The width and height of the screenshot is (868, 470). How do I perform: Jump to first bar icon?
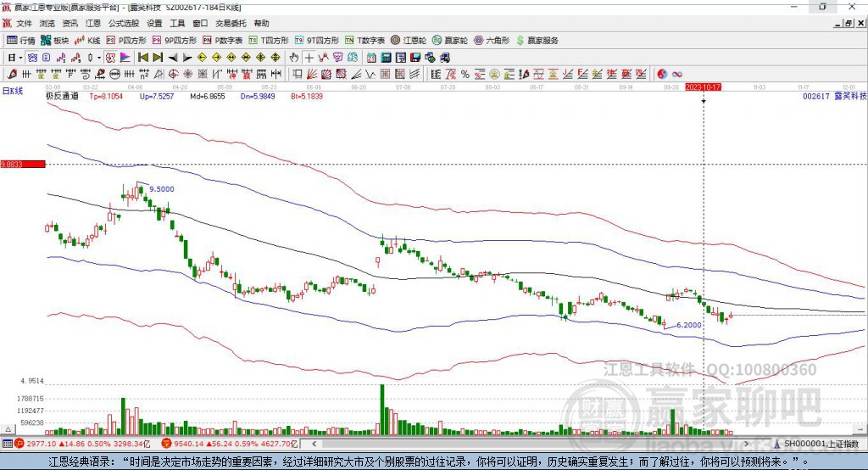142,58
